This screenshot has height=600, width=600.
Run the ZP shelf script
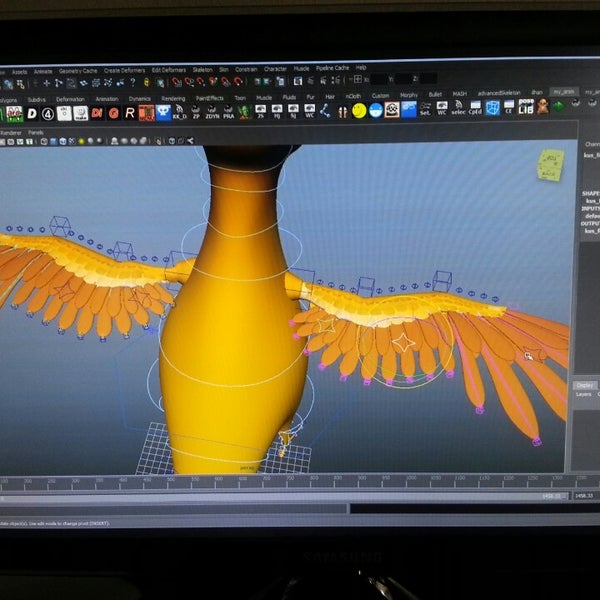click(x=196, y=112)
